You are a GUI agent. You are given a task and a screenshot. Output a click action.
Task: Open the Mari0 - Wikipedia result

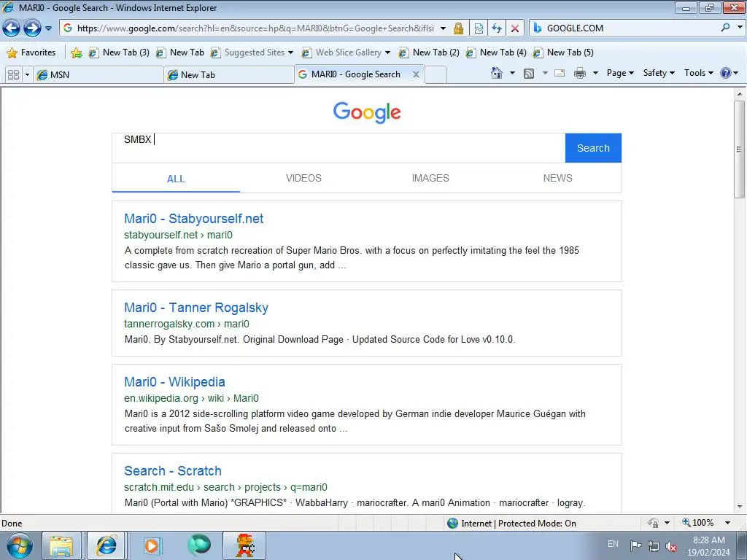tap(174, 382)
